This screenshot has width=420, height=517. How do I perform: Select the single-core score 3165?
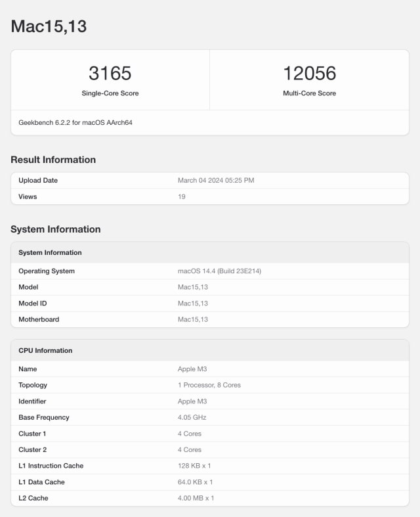click(x=110, y=73)
